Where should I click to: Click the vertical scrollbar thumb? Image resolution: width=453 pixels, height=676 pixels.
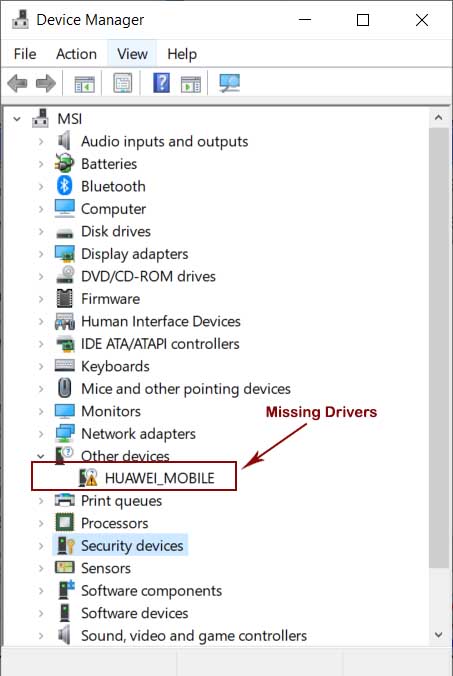439,347
